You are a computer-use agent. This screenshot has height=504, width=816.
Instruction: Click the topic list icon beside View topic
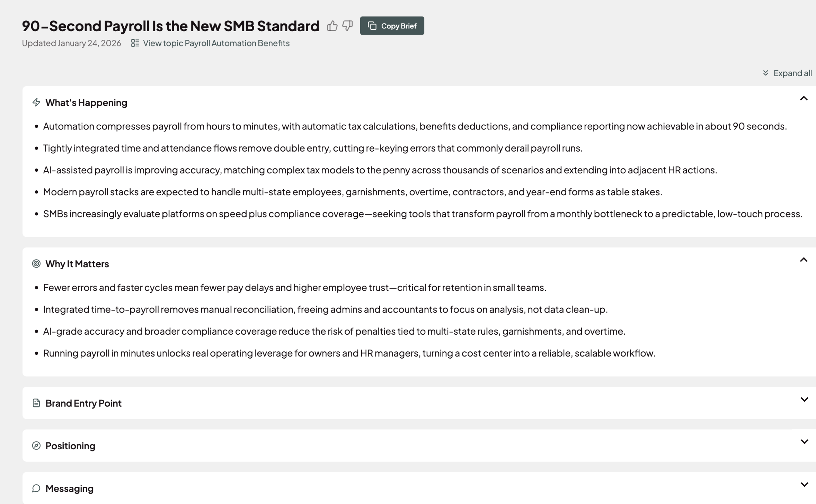(x=135, y=43)
